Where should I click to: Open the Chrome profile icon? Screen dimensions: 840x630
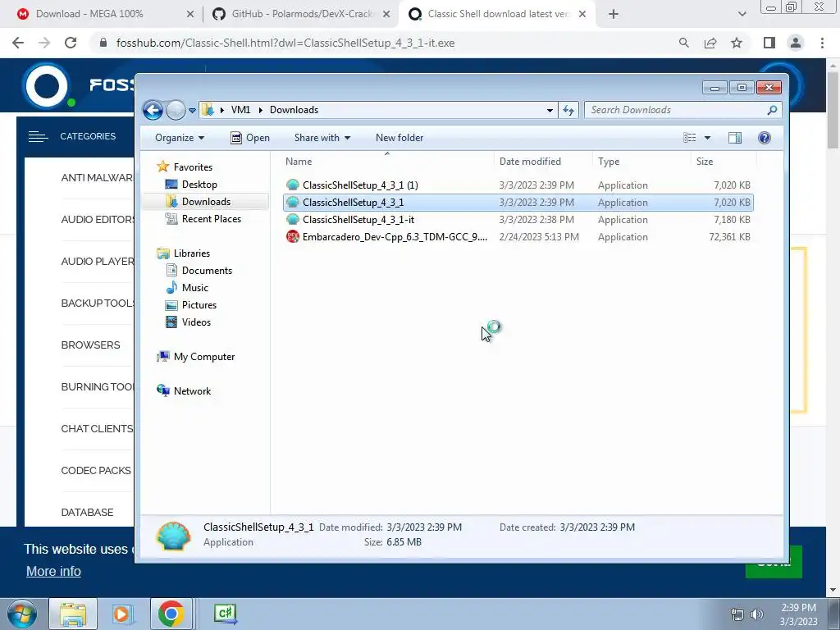(x=796, y=43)
